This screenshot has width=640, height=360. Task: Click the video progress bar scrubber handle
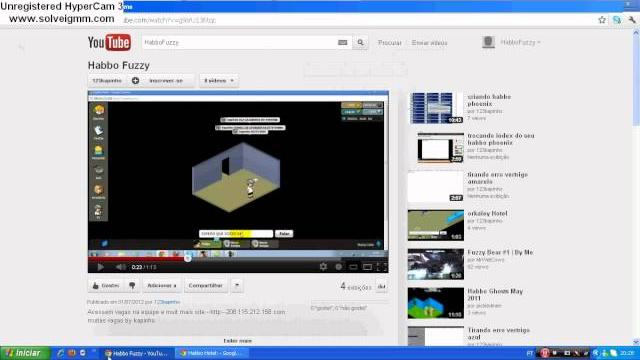pos(188,258)
